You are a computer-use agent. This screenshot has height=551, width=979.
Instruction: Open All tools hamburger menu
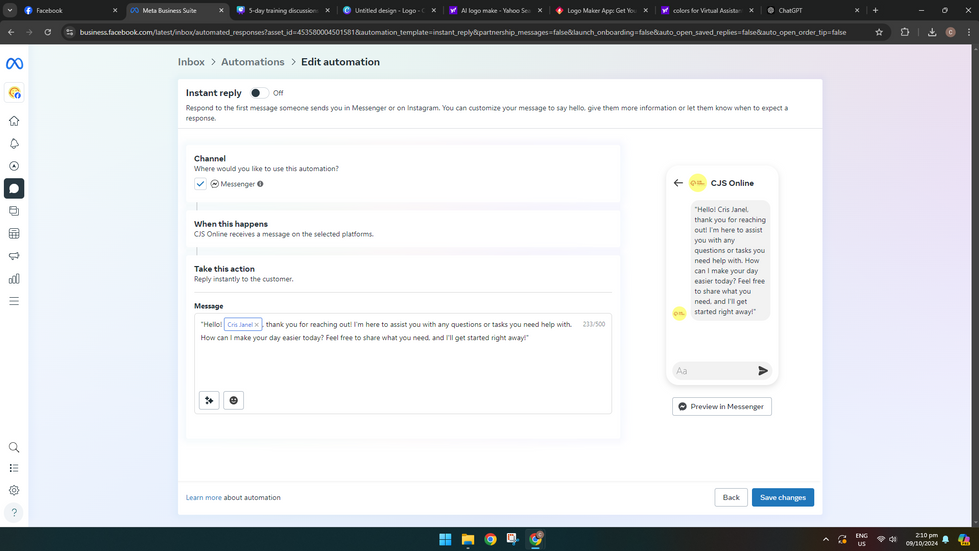click(x=14, y=301)
